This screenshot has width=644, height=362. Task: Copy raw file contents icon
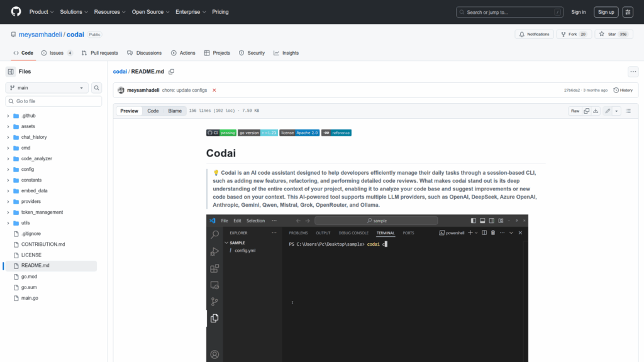(x=586, y=111)
